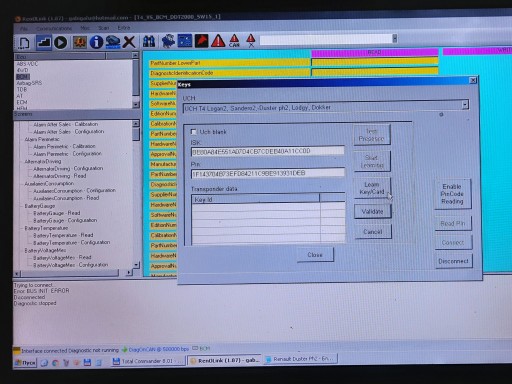
Task: Select TDB in the Ecu list
Action: pyautogui.click(x=22, y=89)
